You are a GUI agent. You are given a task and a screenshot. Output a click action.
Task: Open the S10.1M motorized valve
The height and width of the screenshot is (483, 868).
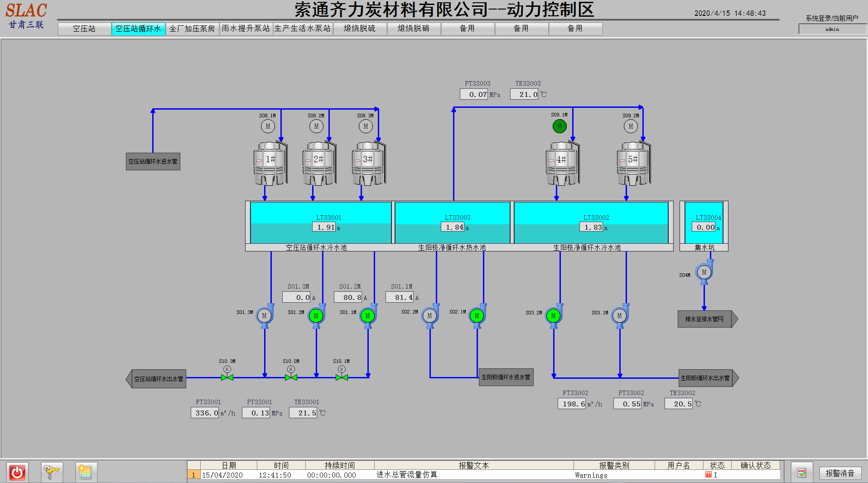(x=342, y=374)
